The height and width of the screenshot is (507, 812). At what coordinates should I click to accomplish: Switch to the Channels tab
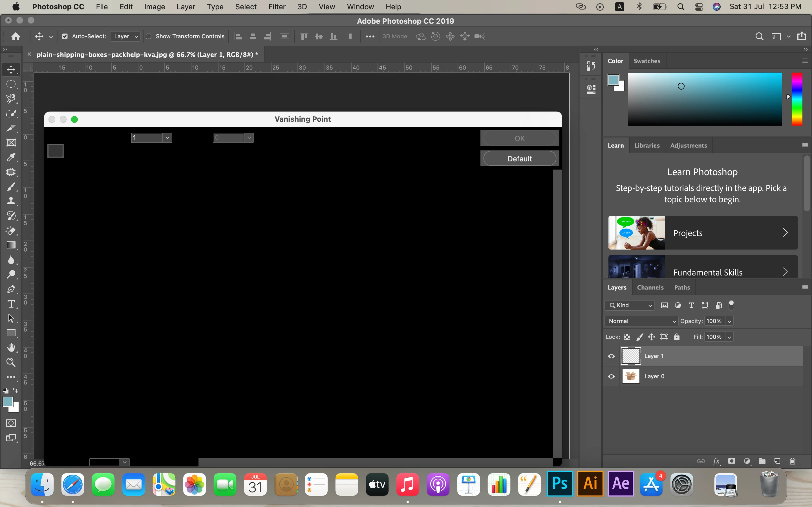[x=650, y=287]
